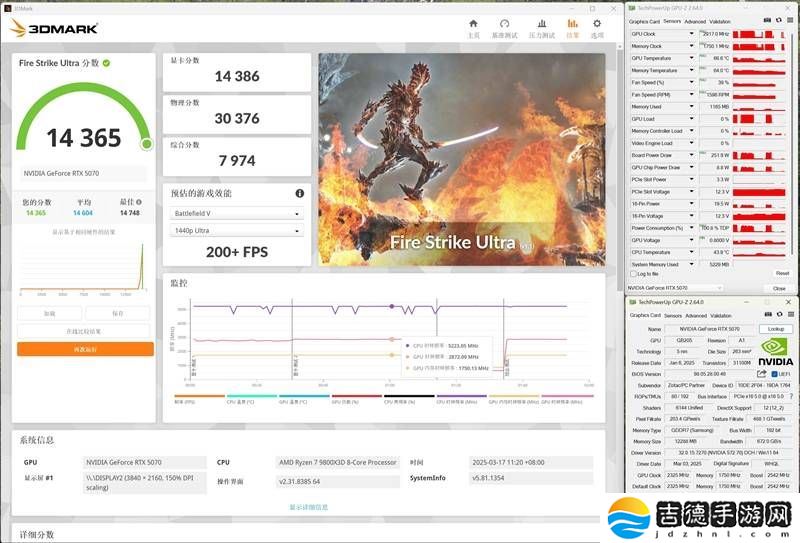Click refresh icon in GPU-Z Sensors window

tap(779, 20)
